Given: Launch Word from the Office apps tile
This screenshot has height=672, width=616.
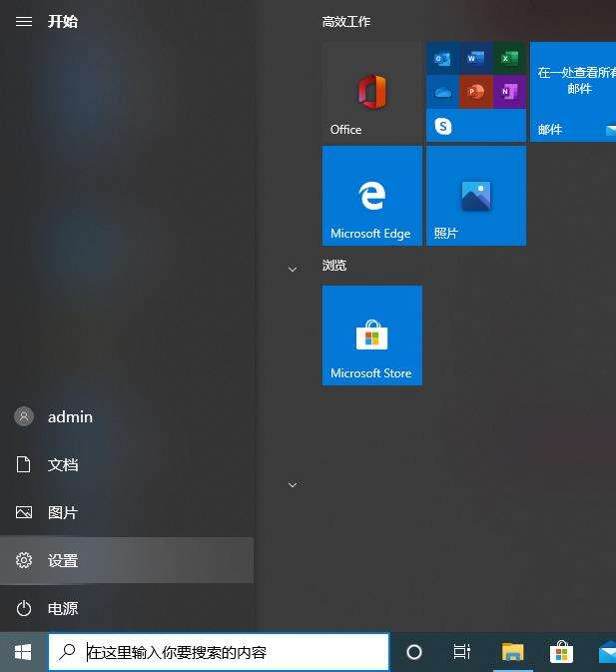Looking at the screenshot, I should (476, 58).
